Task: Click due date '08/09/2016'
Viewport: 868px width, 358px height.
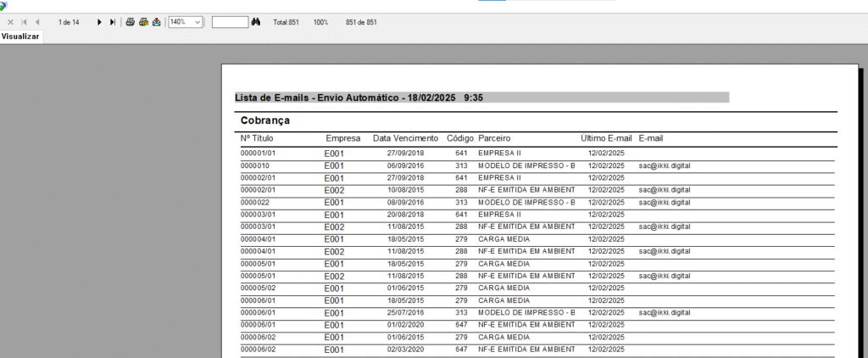Action: tap(405, 202)
